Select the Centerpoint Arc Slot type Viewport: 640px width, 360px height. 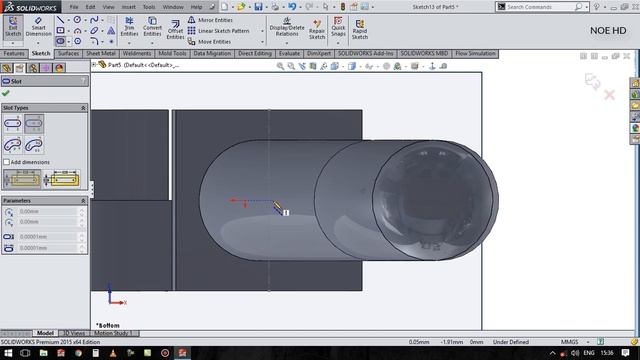pos(34,144)
